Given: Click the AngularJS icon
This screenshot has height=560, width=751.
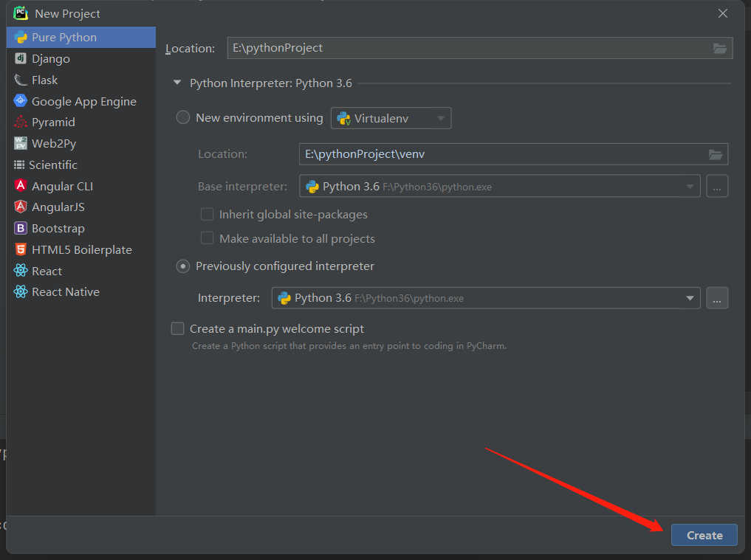Looking at the screenshot, I should 21,207.
